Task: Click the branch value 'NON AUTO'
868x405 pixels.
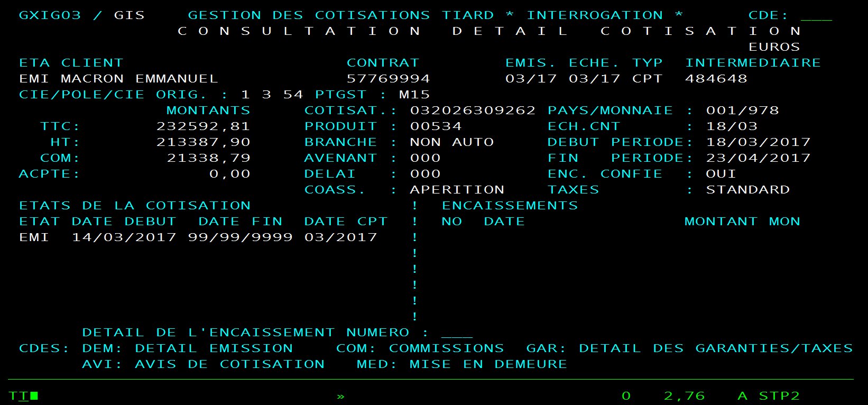Action: 451,142
